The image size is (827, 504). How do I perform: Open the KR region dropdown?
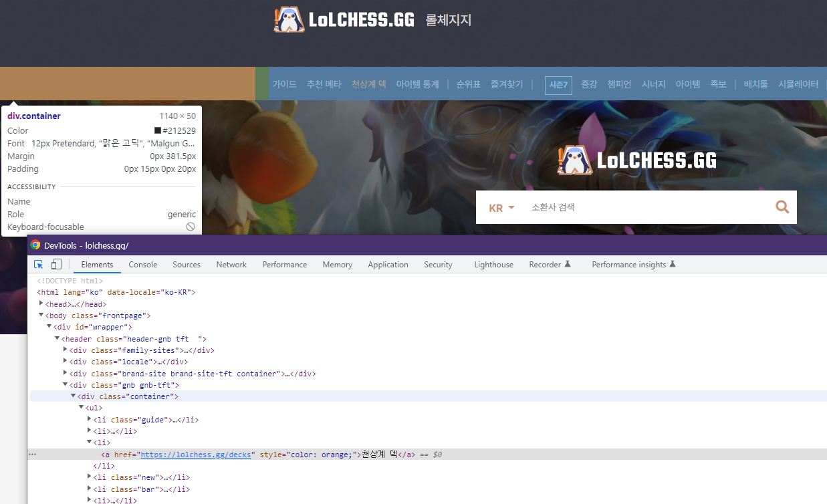[x=501, y=208]
